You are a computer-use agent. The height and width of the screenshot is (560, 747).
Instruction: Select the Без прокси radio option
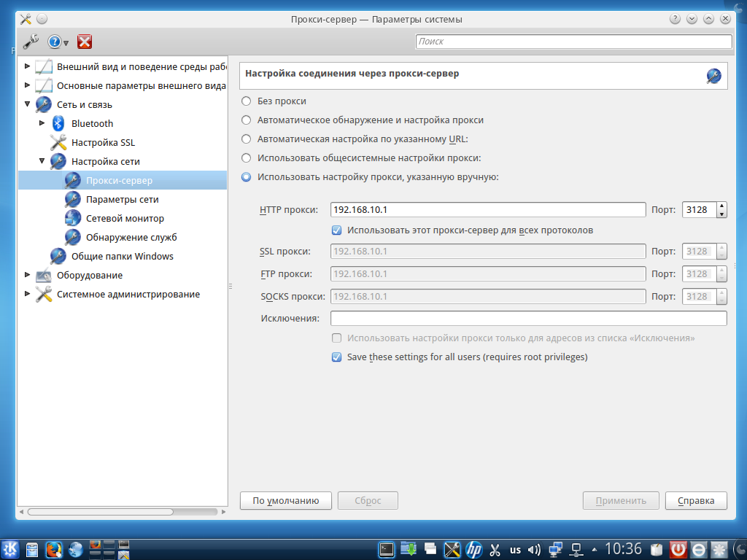pos(246,101)
